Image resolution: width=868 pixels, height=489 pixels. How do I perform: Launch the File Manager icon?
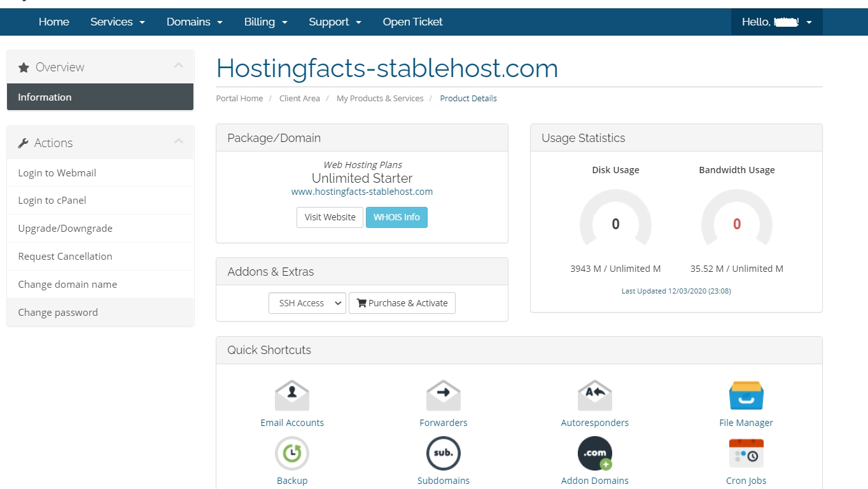click(x=746, y=395)
